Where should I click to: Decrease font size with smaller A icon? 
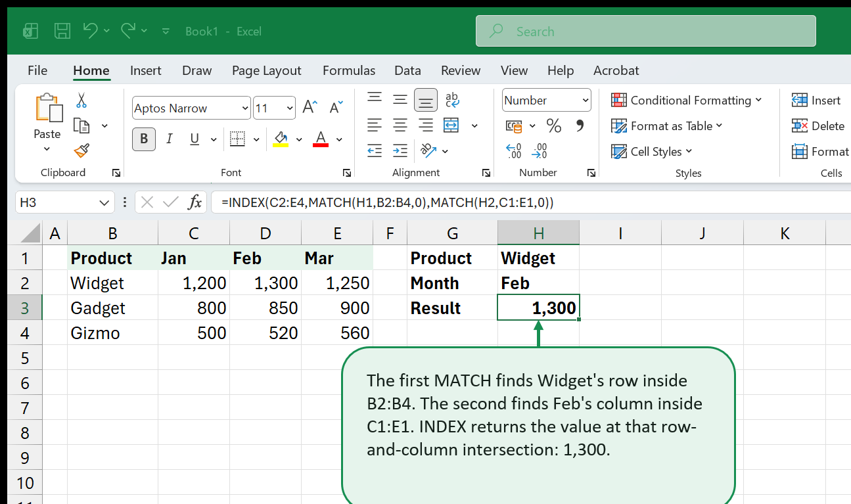(x=335, y=108)
